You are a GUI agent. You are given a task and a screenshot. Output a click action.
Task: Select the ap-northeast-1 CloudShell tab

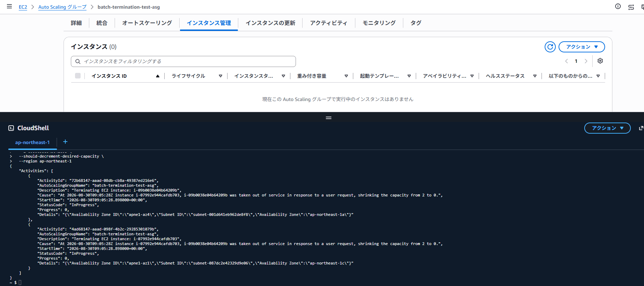(32, 142)
